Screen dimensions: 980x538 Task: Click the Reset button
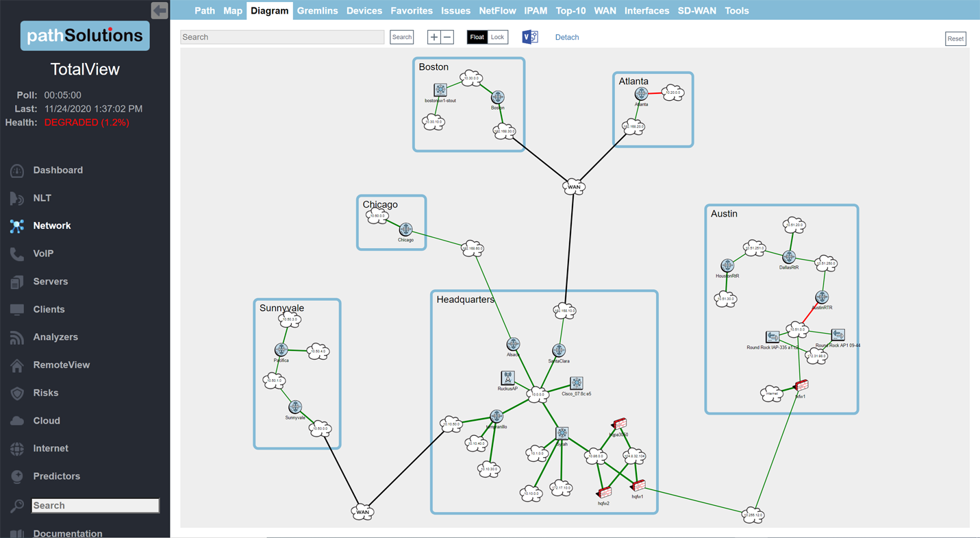point(955,39)
